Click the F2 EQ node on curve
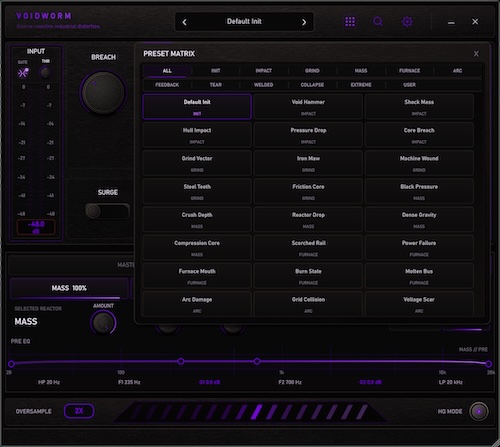Image resolution: width=500 pixels, height=447 pixels. (x=257, y=361)
